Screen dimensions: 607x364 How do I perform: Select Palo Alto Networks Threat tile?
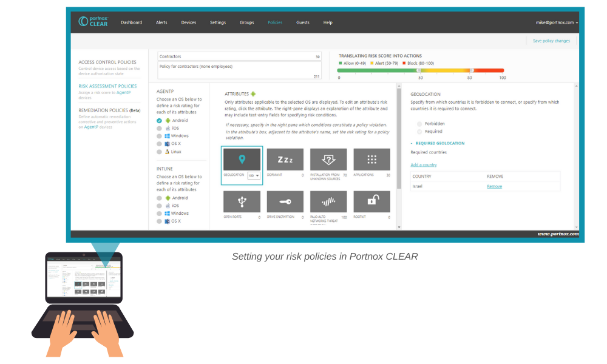click(x=328, y=201)
